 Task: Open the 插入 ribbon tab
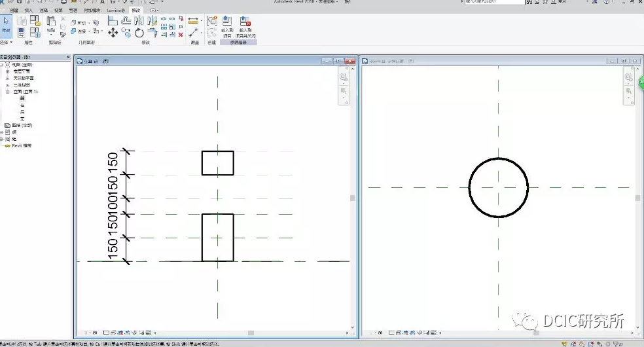click(29, 10)
